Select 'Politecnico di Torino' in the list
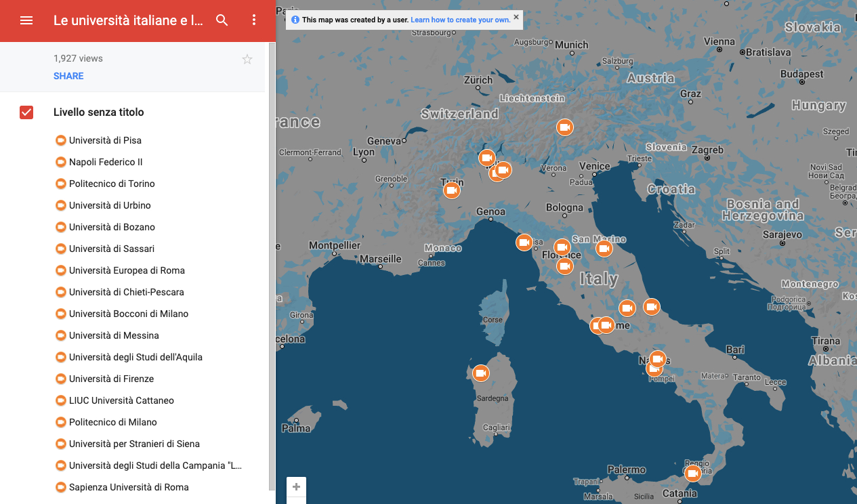Image resolution: width=857 pixels, height=504 pixels. (112, 184)
